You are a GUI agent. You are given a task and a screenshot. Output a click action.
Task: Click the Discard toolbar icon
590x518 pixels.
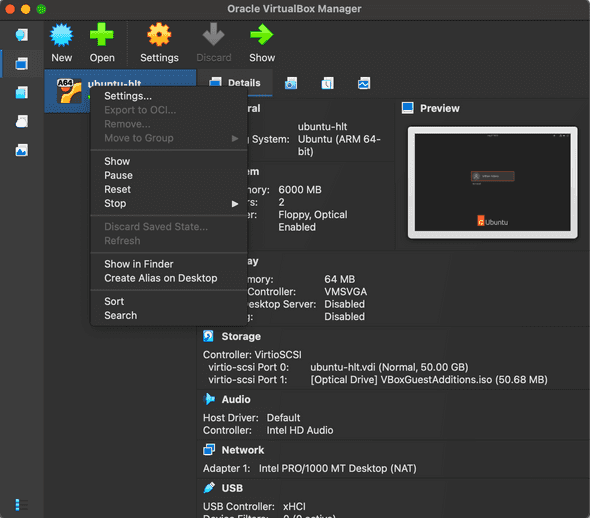213,35
